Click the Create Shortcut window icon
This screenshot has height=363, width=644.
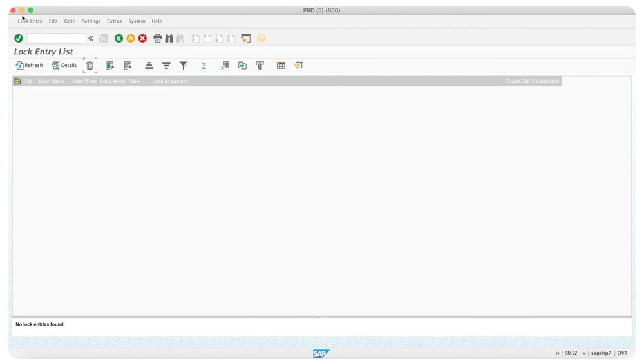pyautogui.click(x=246, y=38)
